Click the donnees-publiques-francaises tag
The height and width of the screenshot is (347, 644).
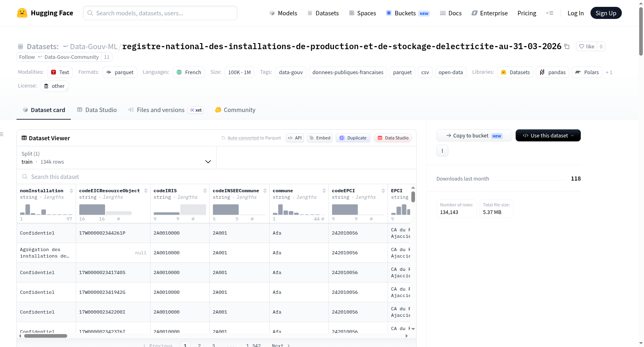pyautogui.click(x=348, y=72)
